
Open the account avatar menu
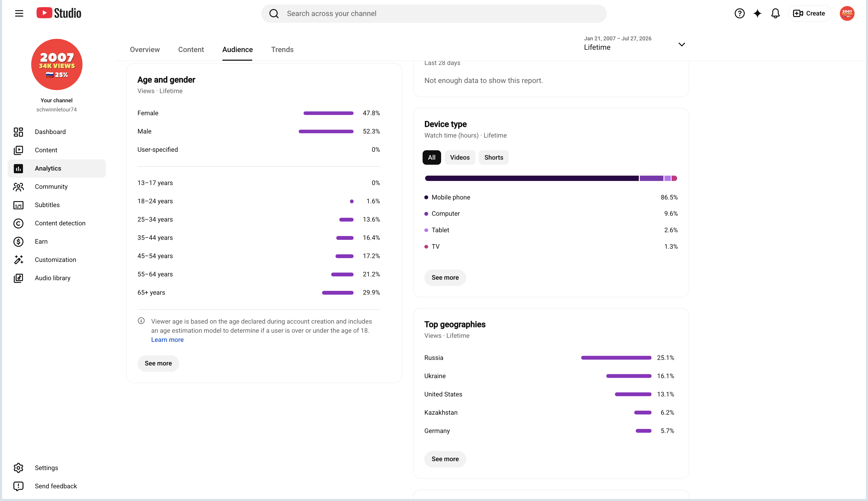point(847,13)
